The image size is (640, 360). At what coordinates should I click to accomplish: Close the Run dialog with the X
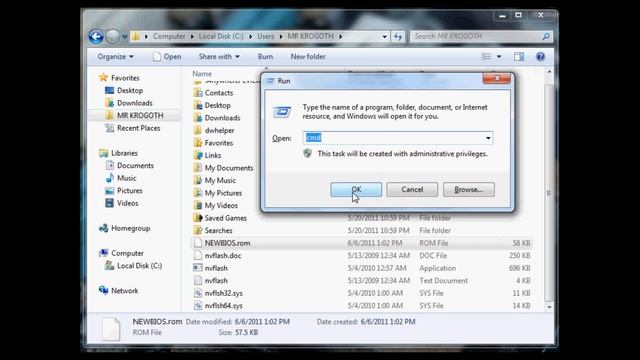point(497,78)
